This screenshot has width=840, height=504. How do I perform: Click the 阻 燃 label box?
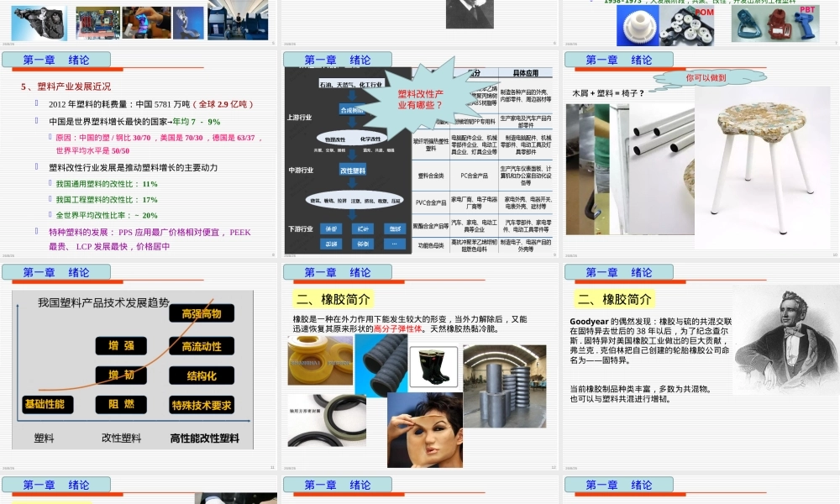point(121,404)
